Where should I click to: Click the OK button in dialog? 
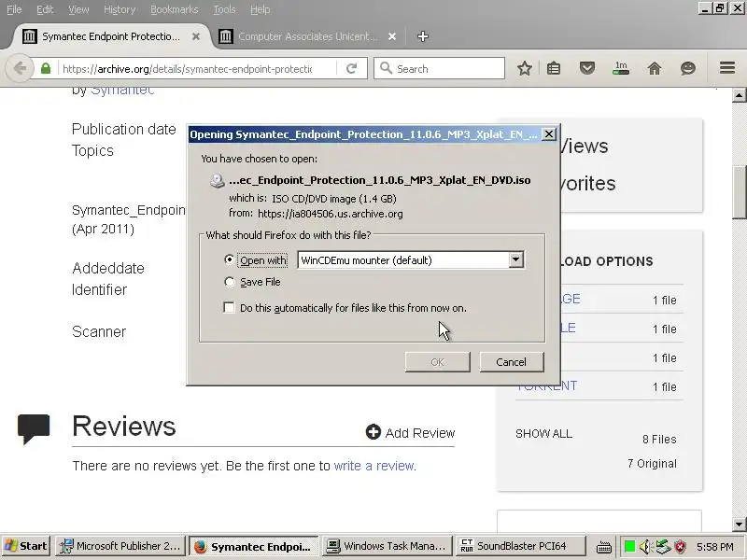(437, 362)
